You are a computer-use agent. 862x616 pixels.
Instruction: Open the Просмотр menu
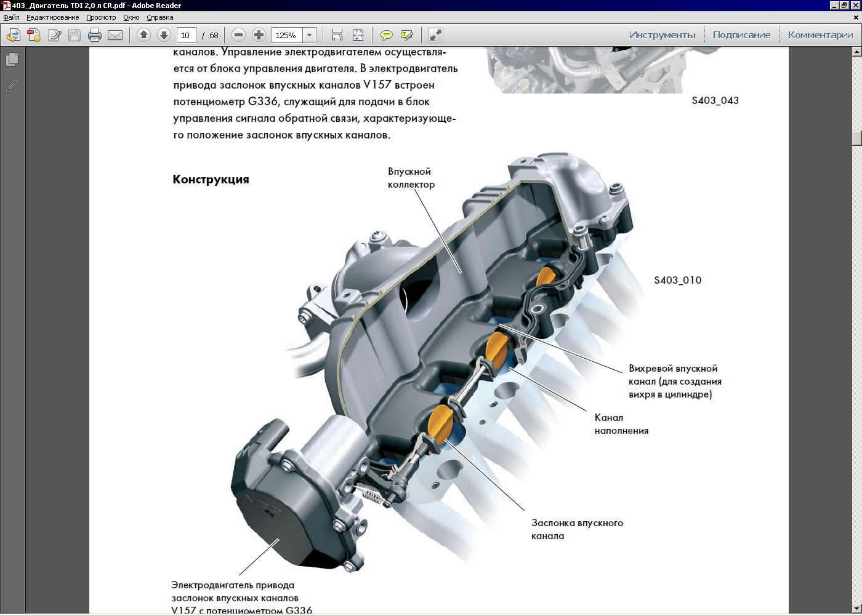pos(101,17)
